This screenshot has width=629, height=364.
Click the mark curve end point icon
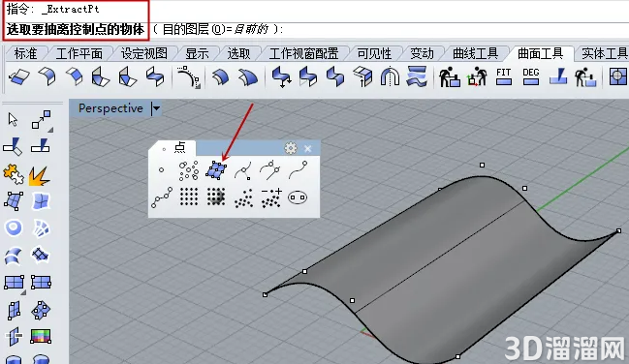tap(299, 169)
